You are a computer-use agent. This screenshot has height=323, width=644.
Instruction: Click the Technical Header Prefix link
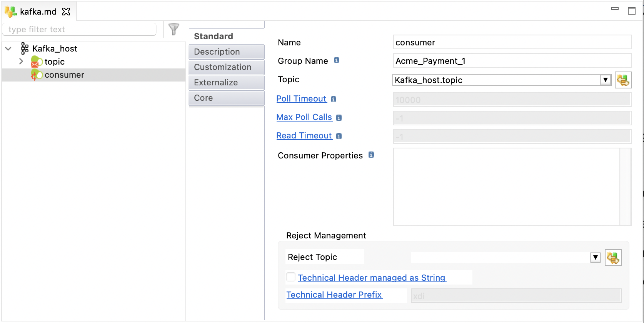[334, 295]
